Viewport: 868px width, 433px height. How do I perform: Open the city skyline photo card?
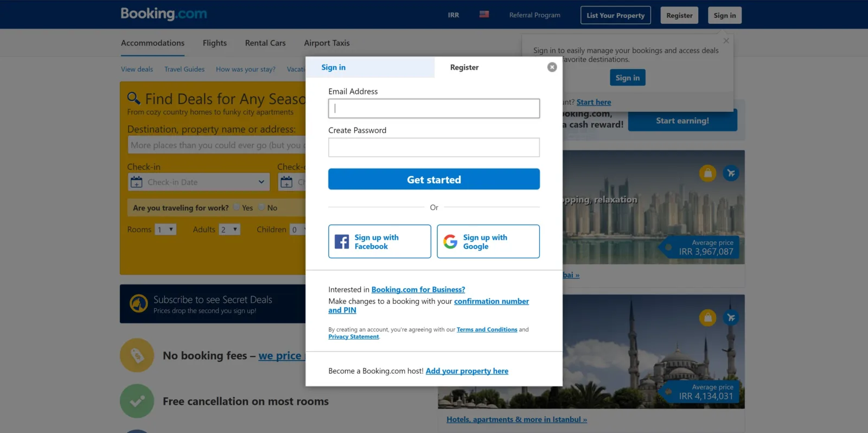(653, 207)
